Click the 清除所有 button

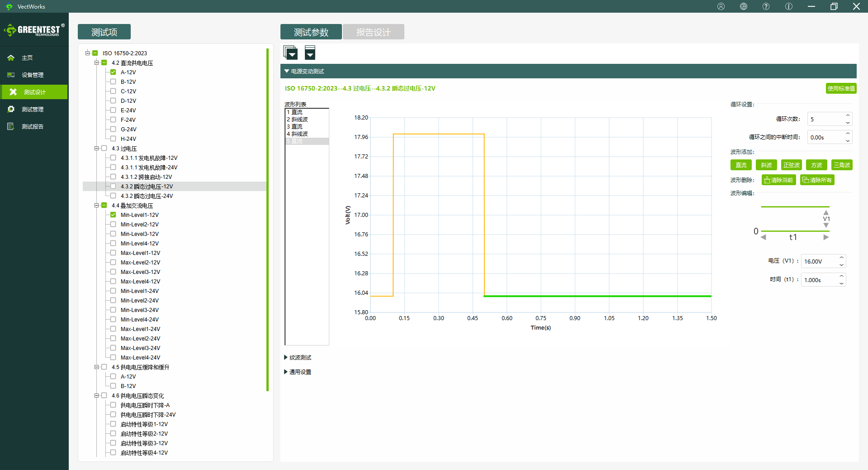point(817,180)
